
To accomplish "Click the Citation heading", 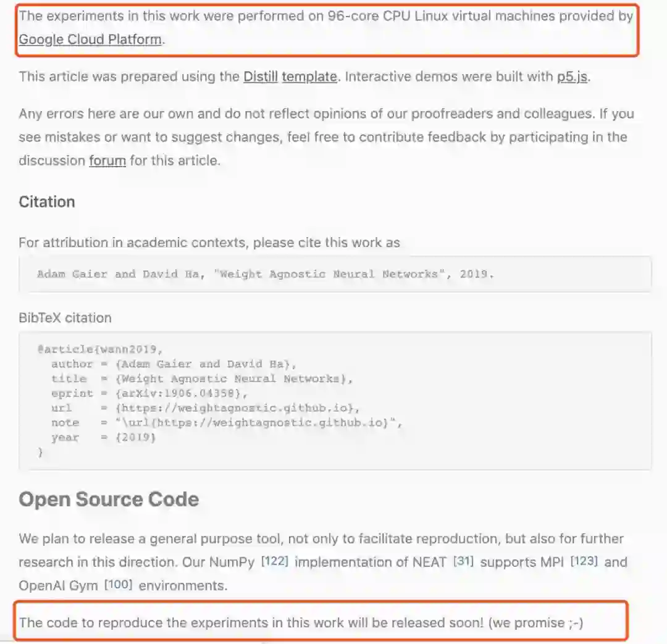I will 47,202.
